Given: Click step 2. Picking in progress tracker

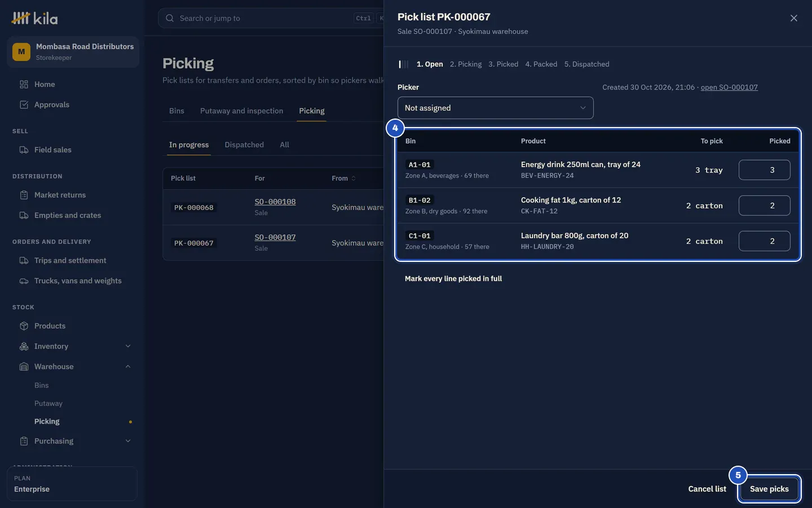Looking at the screenshot, I should tap(466, 64).
